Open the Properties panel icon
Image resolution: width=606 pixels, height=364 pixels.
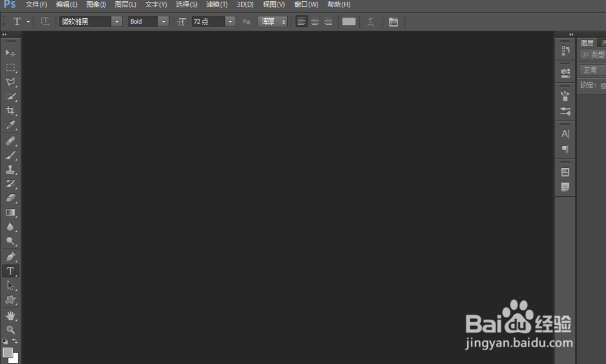[x=565, y=172]
